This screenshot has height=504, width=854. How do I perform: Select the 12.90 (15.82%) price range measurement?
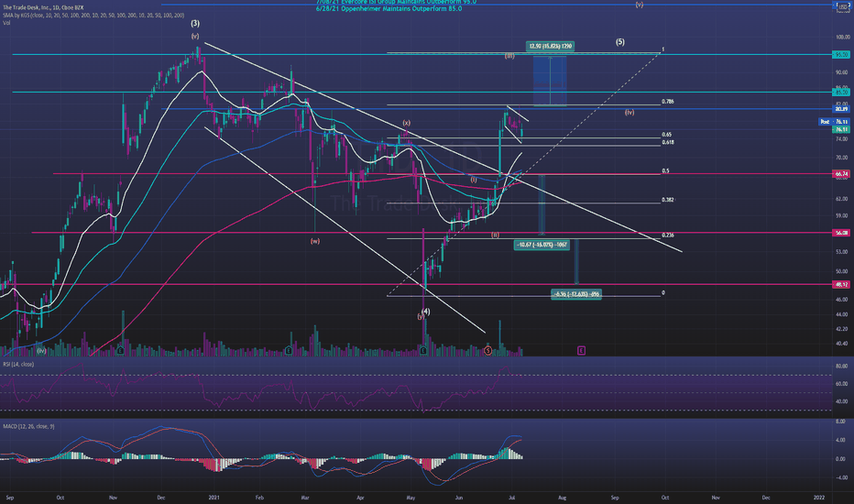click(550, 46)
